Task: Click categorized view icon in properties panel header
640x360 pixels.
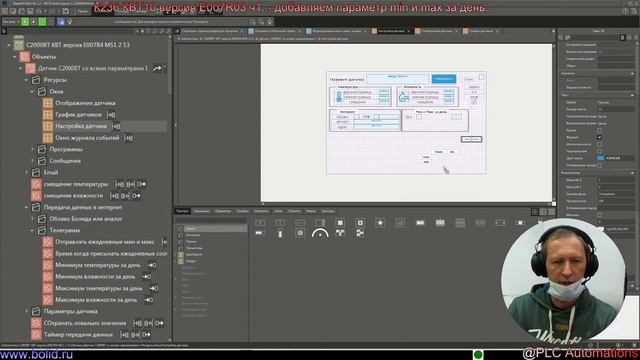Action: 622,38
